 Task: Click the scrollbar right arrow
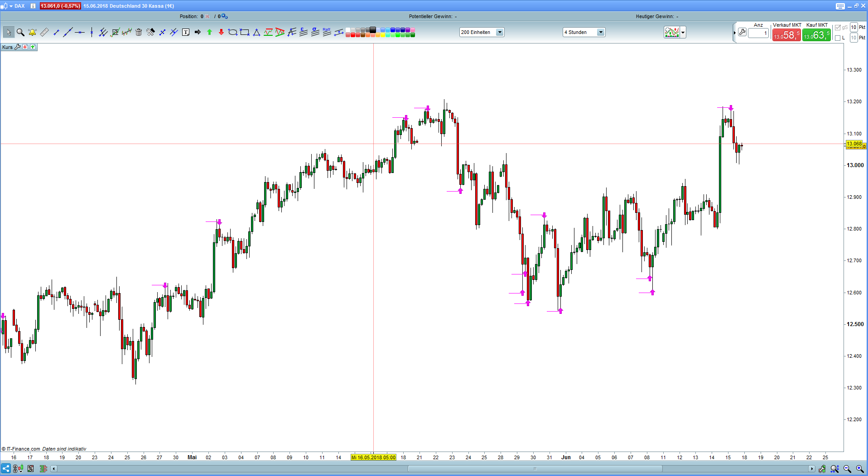click(812, 469)
